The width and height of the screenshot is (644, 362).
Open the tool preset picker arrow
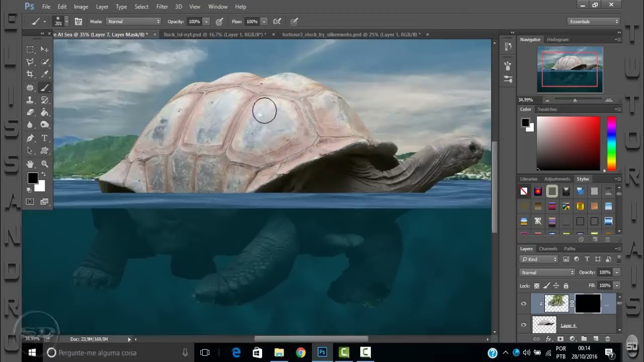coord(44,22)
